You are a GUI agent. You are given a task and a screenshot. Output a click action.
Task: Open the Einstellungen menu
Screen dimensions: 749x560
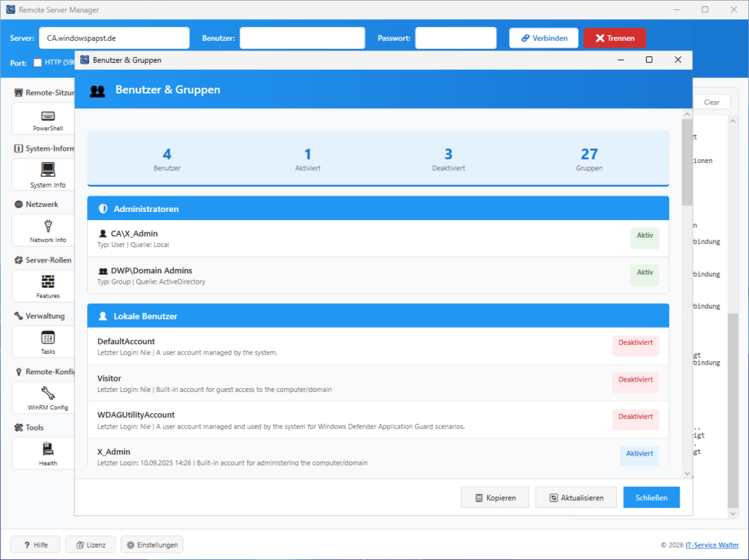(x=151, y=544)
